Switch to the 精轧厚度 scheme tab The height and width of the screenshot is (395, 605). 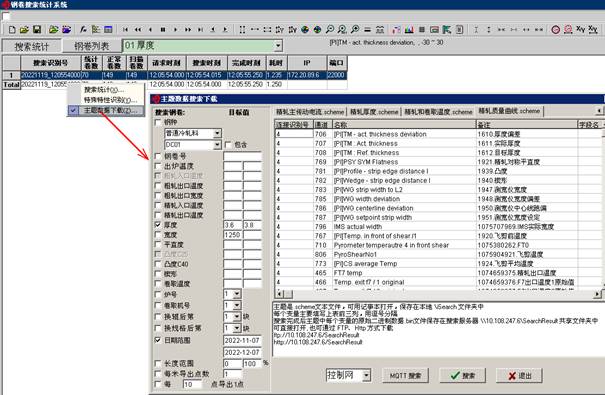click(x=374, y=111)
